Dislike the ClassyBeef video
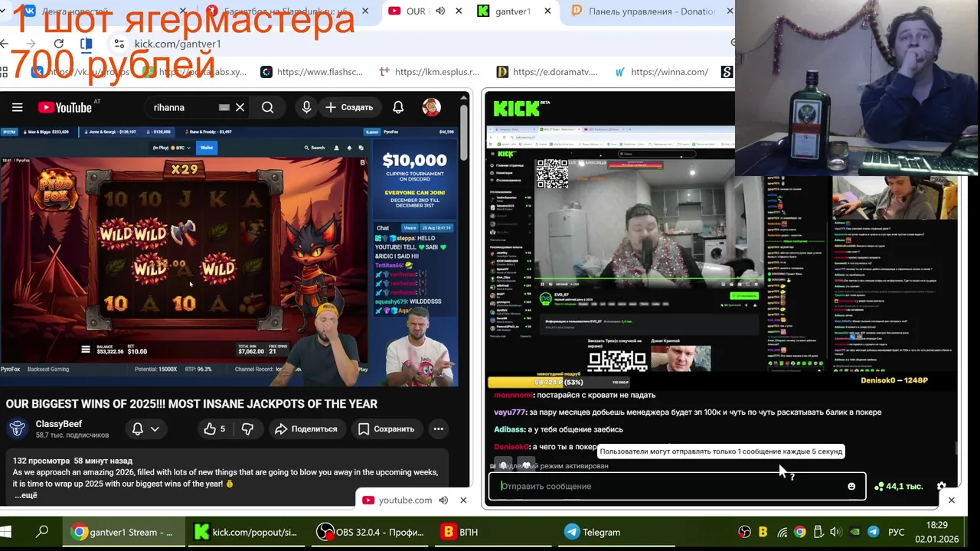980x551 pixels. pos(247,429)
